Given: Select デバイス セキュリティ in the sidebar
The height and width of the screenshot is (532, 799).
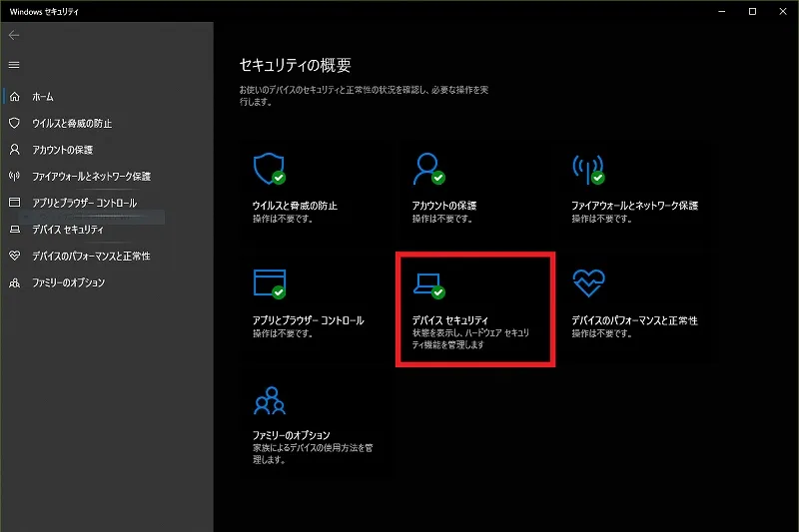Looking at the screenshot, I should [68, 230].
